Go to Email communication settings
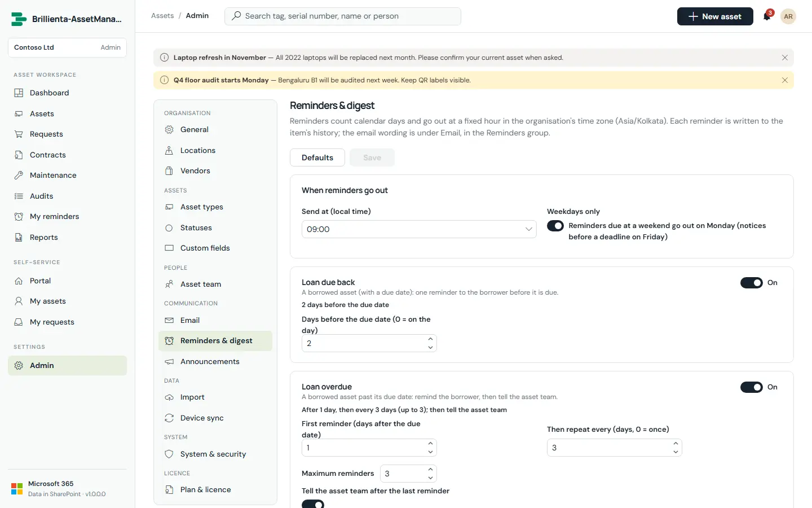The image size is (812, 508). (215, 320)
